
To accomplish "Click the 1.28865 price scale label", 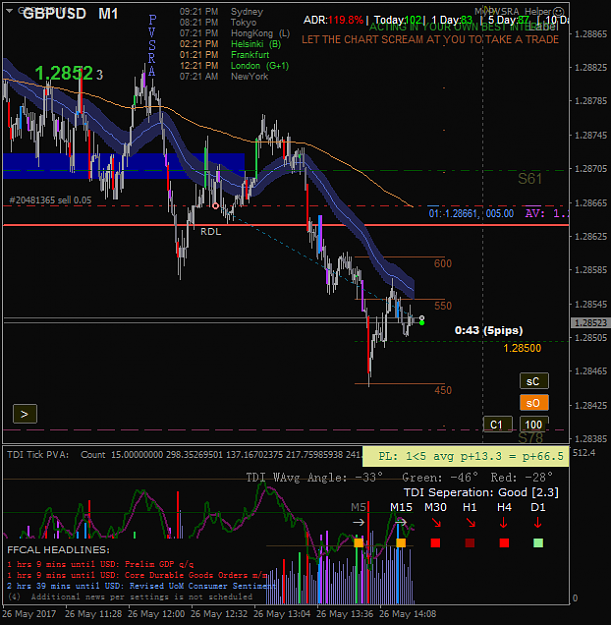I will pos(591,34).
